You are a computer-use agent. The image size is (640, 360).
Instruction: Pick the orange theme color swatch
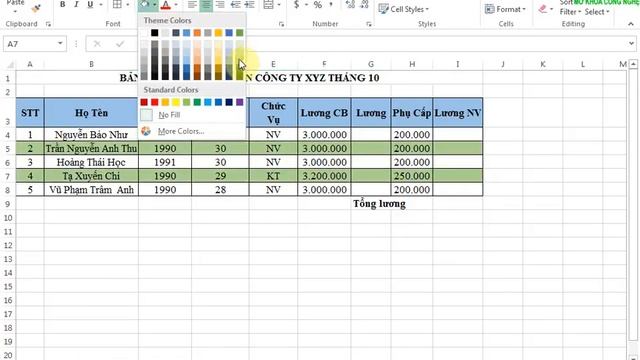pos(197,33)
